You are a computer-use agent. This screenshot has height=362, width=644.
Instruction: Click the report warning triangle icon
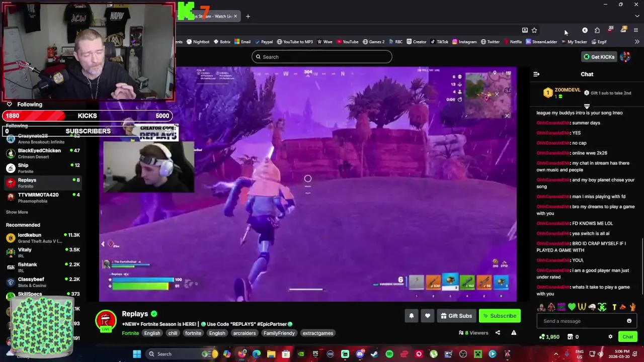coord(514,332)
